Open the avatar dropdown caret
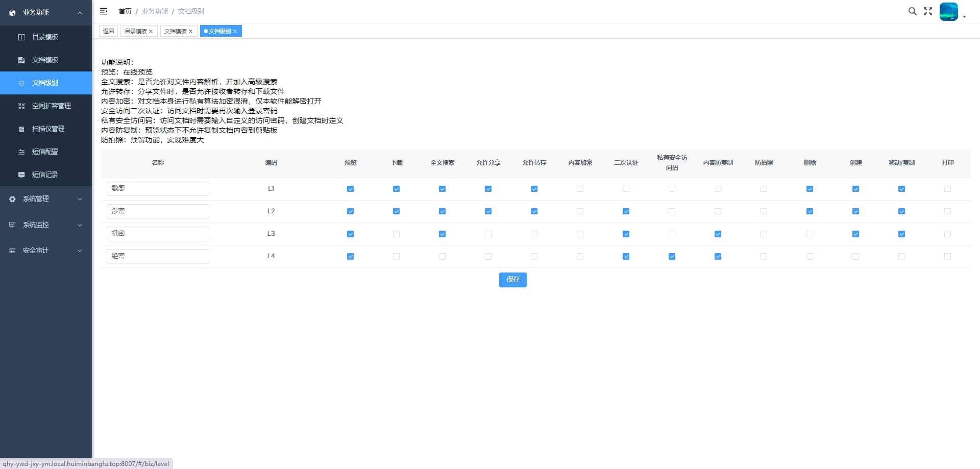The height and width of the screenshot is (469, 980). click(x=964, y=17)
